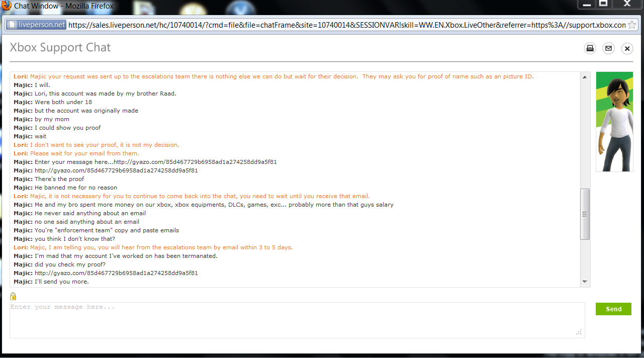Click the chat scrollbar thumb

pos(585,214)
